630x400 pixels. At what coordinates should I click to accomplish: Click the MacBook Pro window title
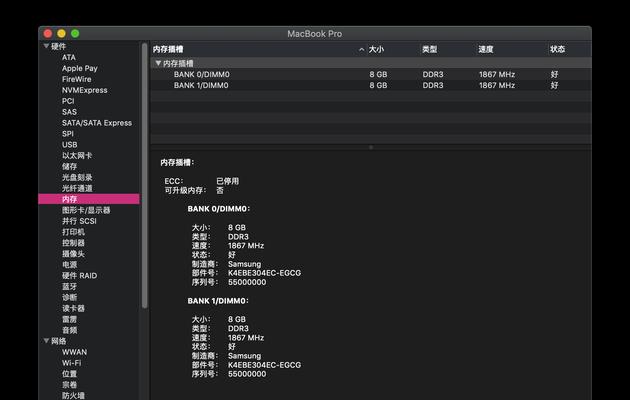point(315,34)
